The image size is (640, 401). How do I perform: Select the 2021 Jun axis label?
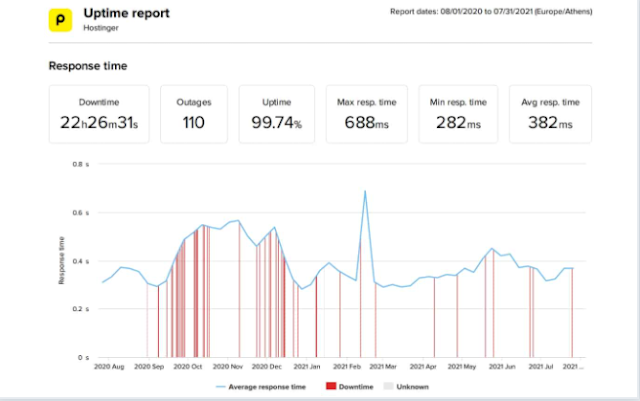502,367
